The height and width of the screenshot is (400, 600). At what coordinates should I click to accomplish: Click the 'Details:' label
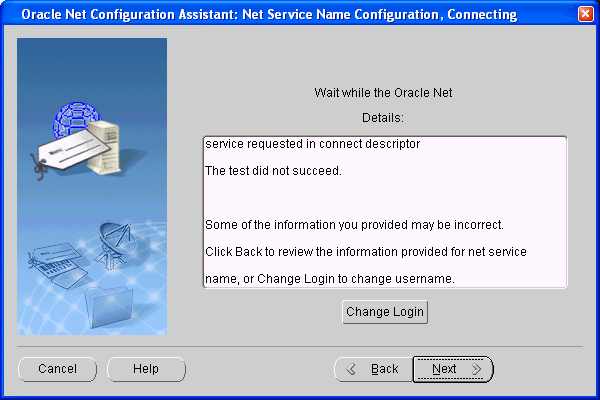tap(383, 118)
